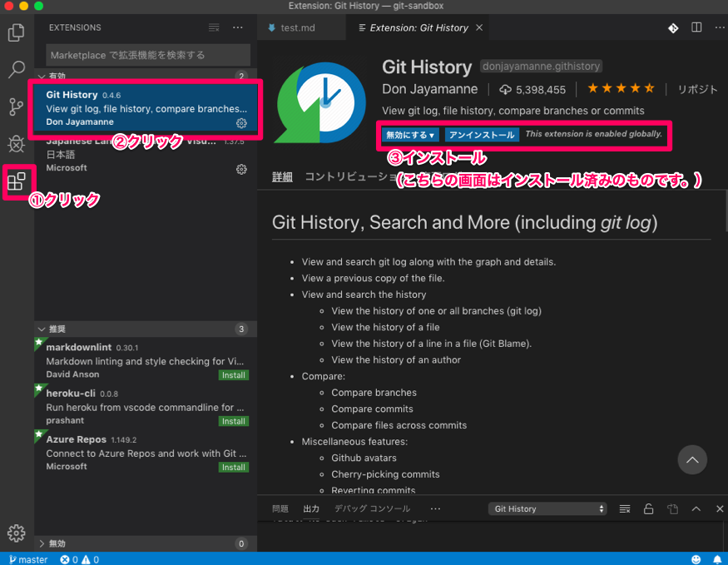Select the コントリビューション contributions tab

tap(350, 177)
